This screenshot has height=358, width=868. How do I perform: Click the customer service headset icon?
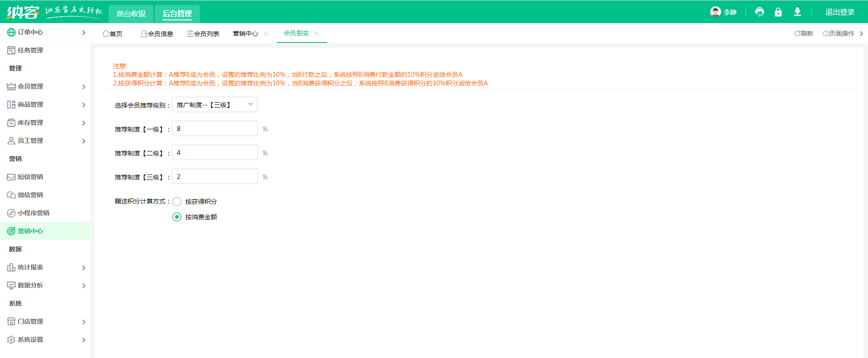tap(759, 12)
